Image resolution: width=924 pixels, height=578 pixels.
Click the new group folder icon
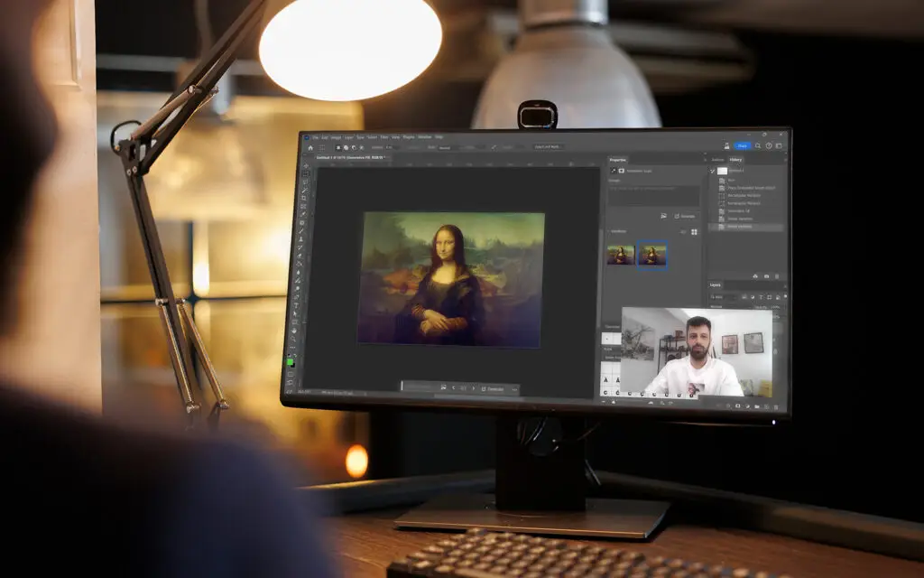pos(757,406)
